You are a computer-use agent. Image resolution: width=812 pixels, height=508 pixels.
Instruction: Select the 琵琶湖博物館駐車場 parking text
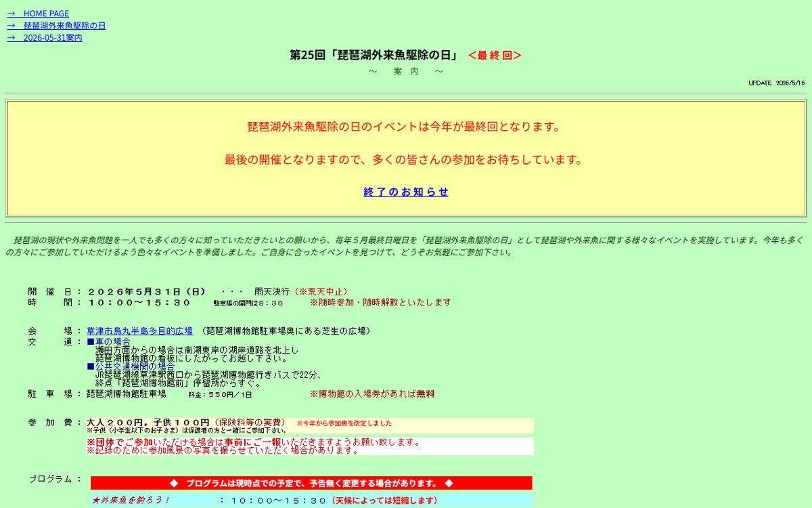(x=127, y=394)
